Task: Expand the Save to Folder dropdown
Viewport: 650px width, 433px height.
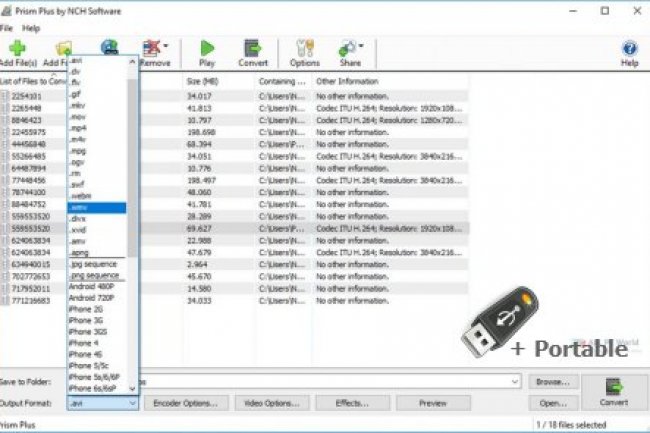Action: (x=513, y=381)
